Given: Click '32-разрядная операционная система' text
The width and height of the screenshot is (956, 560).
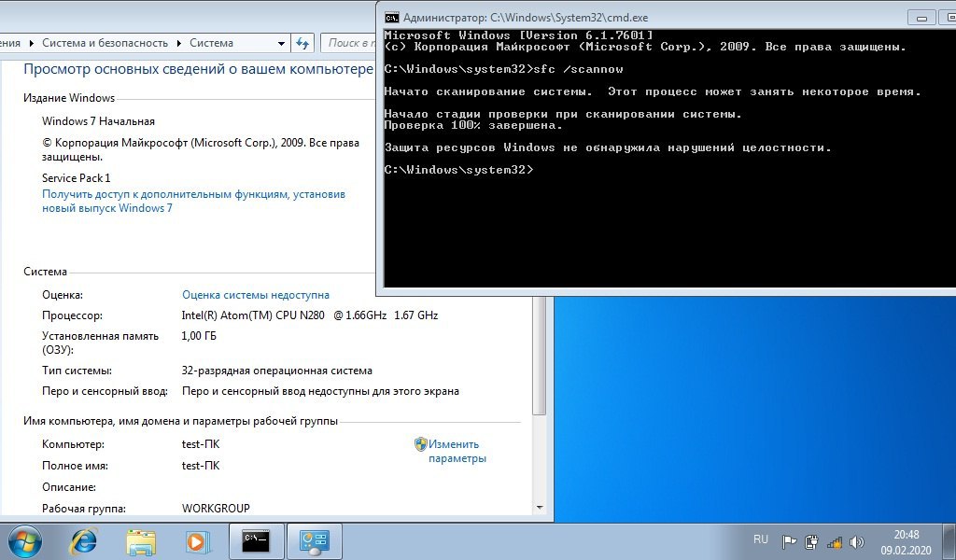Looking at the screenshot, I should click(276, 371).
